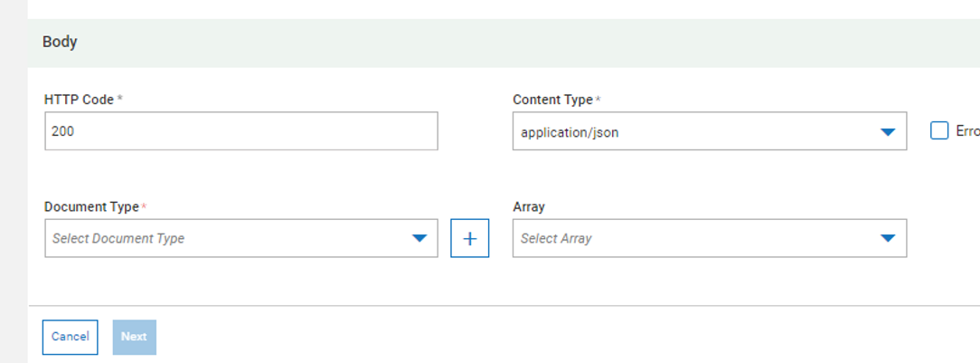Click the Document Type label
Viewport: 980px width, 363px height.
91,206
